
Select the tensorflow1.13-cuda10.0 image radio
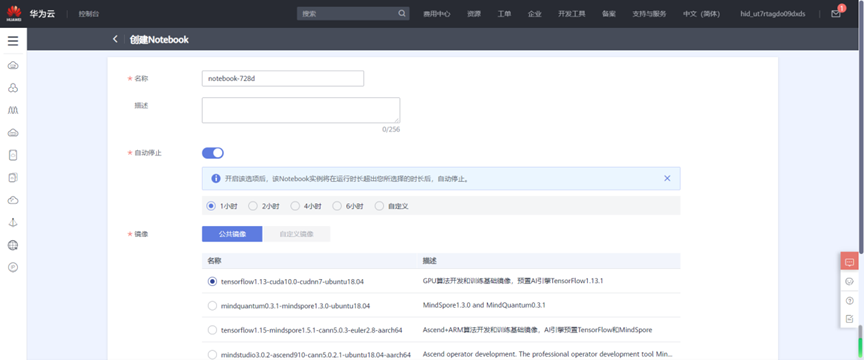[212, 281]
